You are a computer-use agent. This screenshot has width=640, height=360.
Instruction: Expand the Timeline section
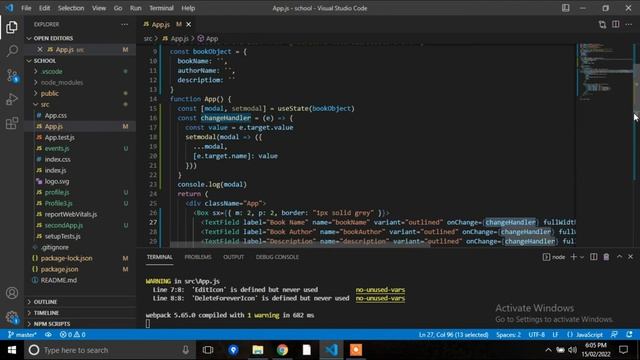(x=80, y=313)
